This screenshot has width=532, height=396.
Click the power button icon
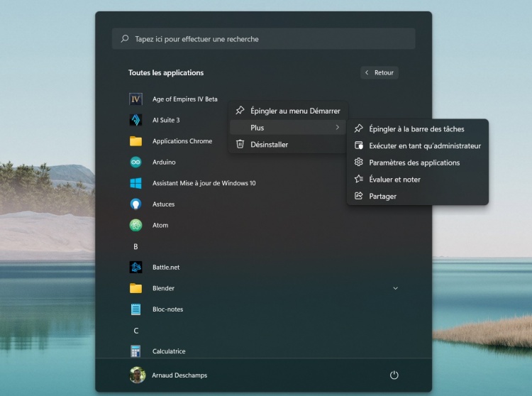[394, 375]
